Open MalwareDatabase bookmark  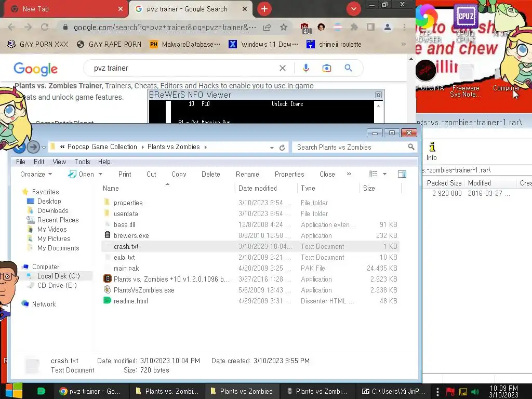pyautogui.click(x=185, y=44)
